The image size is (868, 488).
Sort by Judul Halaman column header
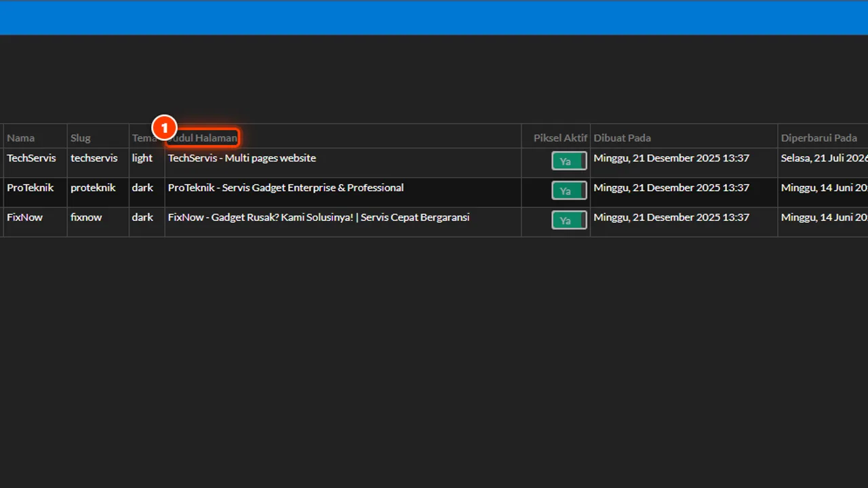pos(203,138)
